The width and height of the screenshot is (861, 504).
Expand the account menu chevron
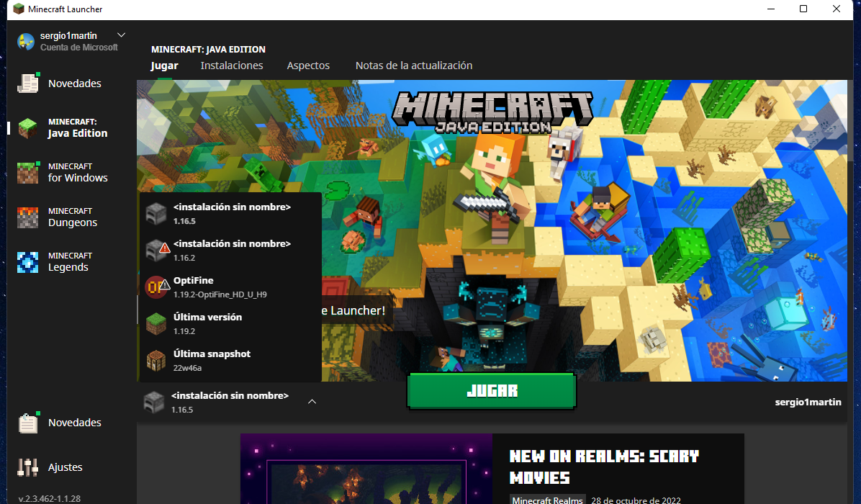(122, 35)
